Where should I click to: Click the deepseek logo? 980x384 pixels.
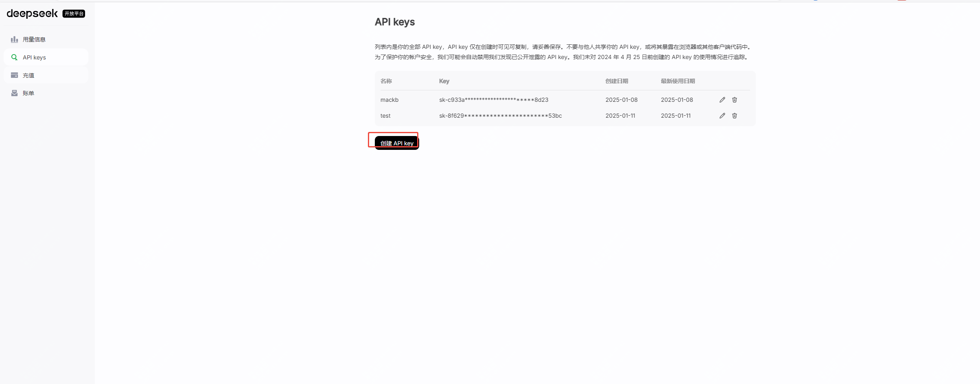32,13
